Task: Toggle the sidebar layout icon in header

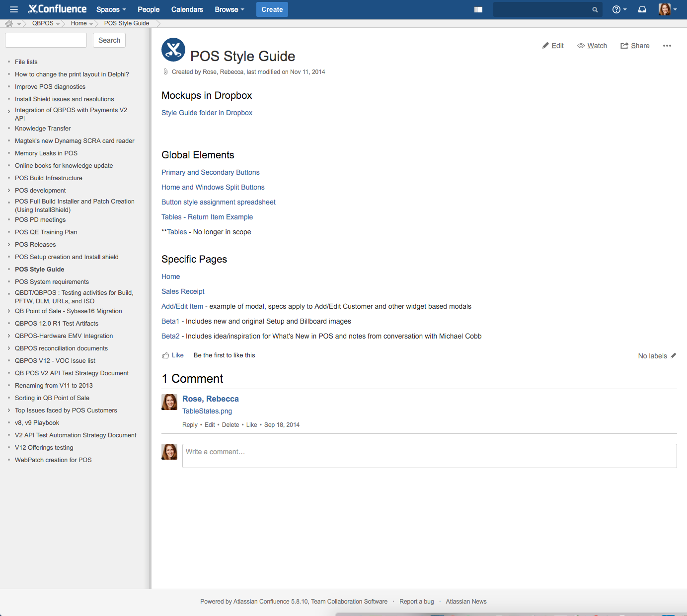Action: 478,9
